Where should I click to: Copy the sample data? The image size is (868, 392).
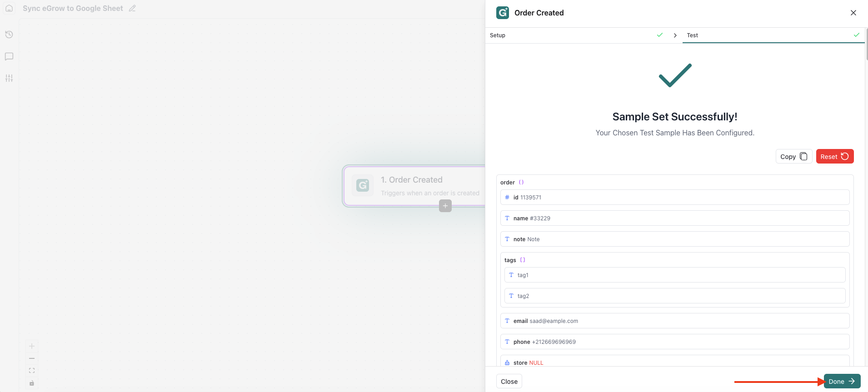(793, 156)
